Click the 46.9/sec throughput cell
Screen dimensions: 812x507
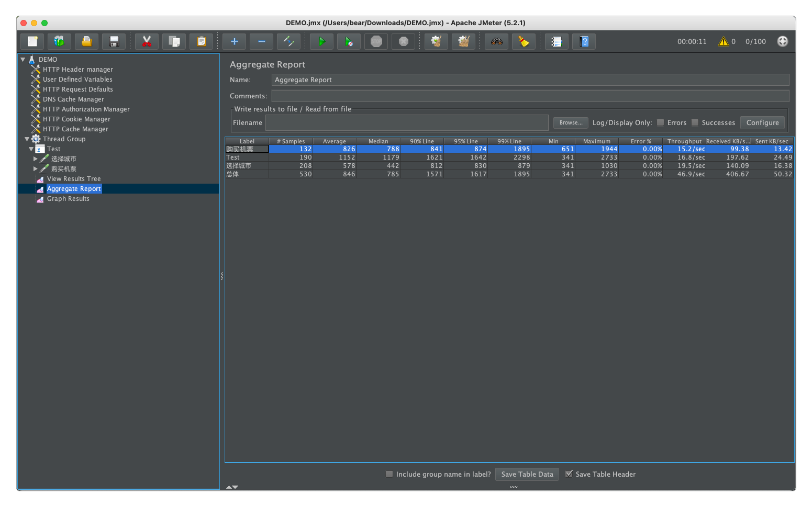point(684,174)
